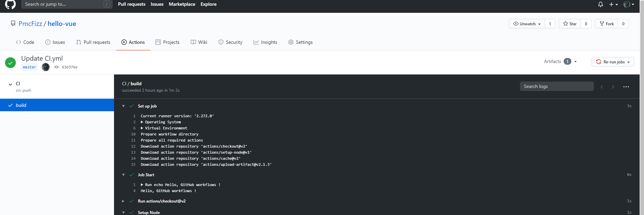Click the green success check status icon

10,63
